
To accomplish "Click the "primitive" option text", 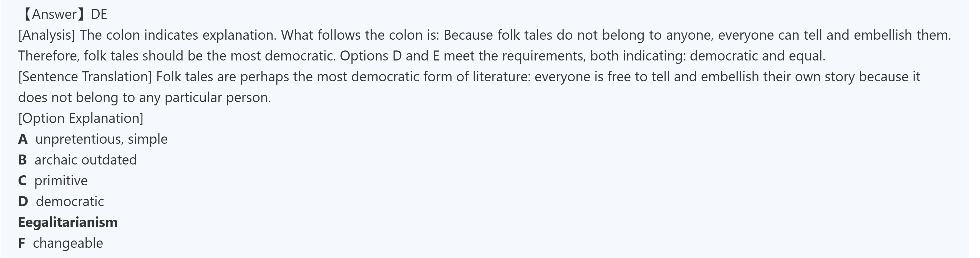I will 61,181.
